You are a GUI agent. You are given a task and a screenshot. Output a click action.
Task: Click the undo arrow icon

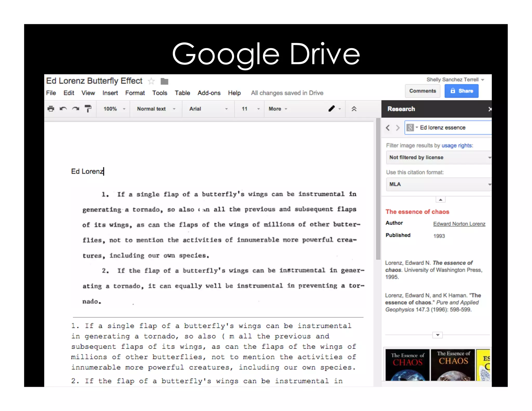coord(63,109)
